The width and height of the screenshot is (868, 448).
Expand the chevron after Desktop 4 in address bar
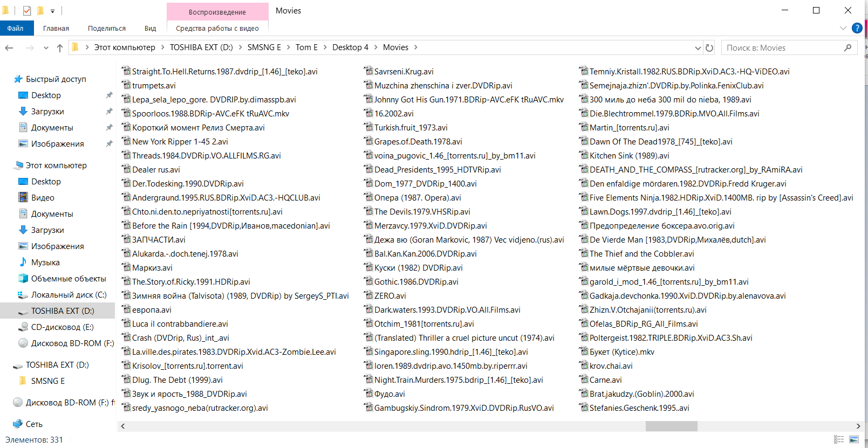pyautogui.click(x=375, y=47)
